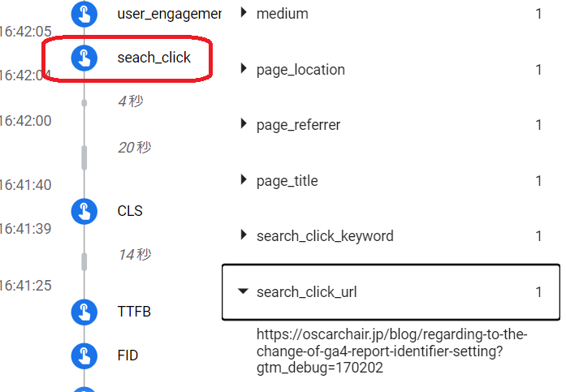This screenshot has height=392, width=566.
Task: Click the user_engagement event touch icon
Action: click(x=84, y=14)
